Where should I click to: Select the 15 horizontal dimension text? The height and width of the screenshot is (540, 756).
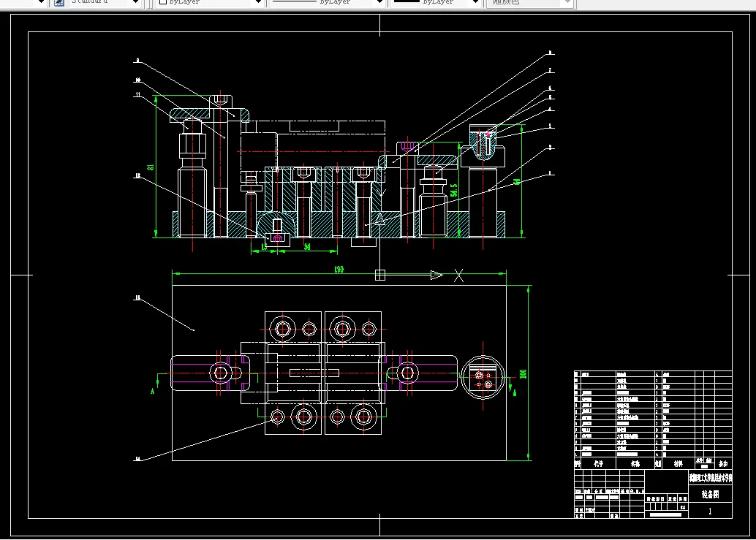[264, 247]
